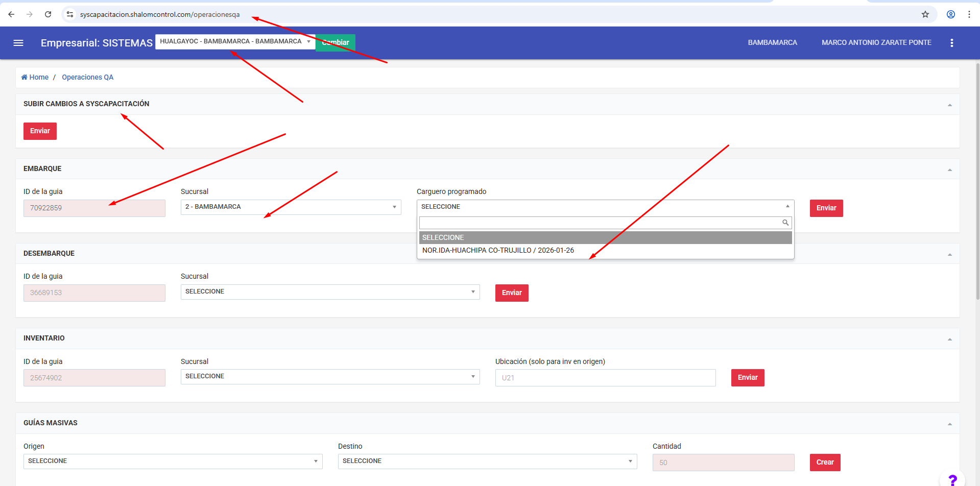Expand the Embarque Sucursal 2 - BAMBAMARCA dropdown
The width and height of the screenshot is (980, 486).
[x=291, y=207]
